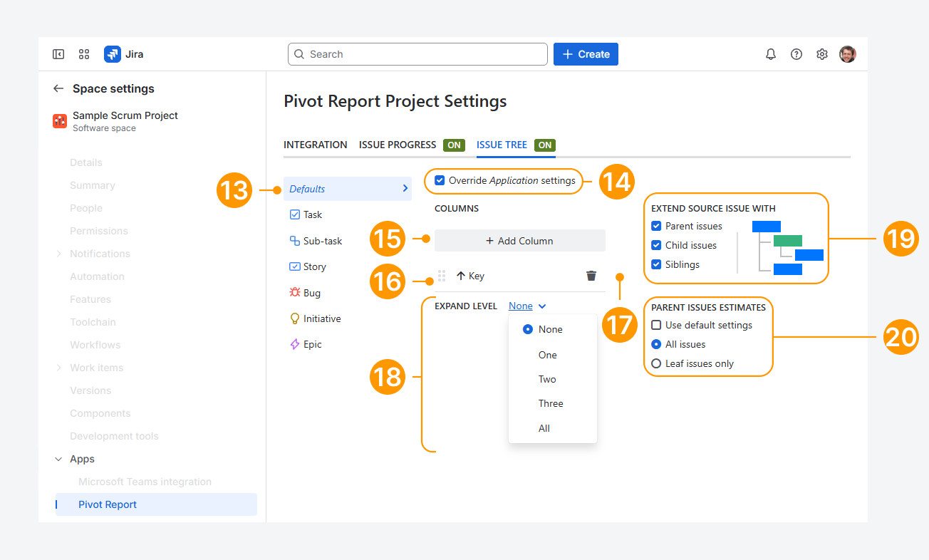Open the Versions settings page
The image size is (929, 560).
click(90, 390)
